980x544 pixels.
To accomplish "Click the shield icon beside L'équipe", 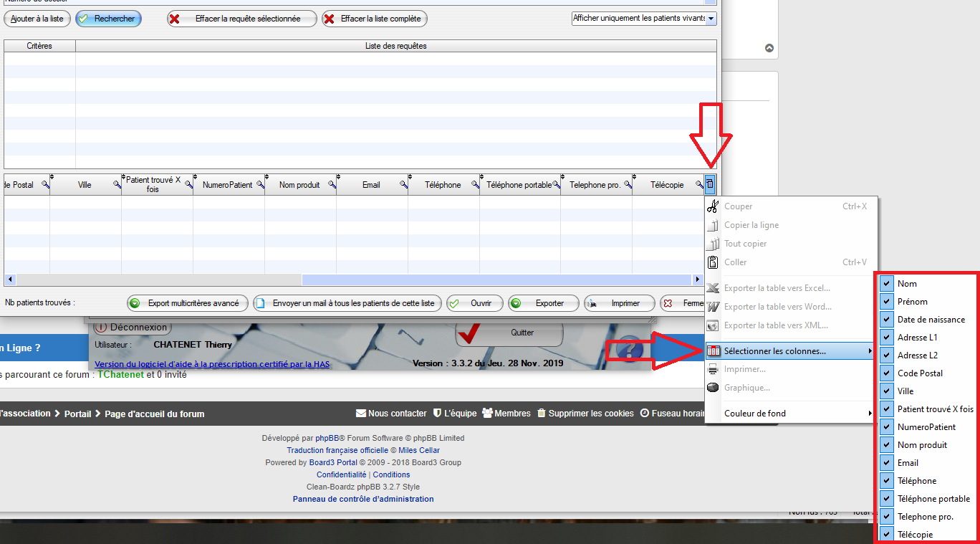I will click(437, 414).
